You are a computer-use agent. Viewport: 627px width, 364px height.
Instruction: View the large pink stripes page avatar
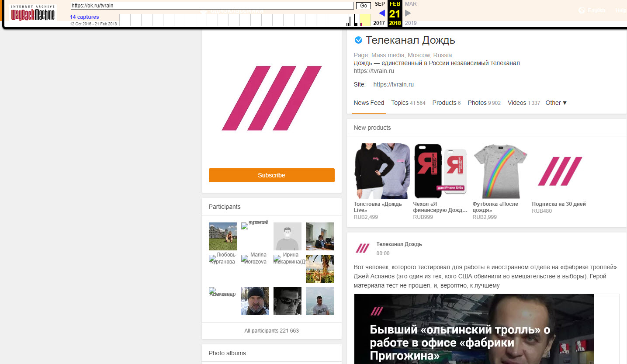tap(271, 98)
